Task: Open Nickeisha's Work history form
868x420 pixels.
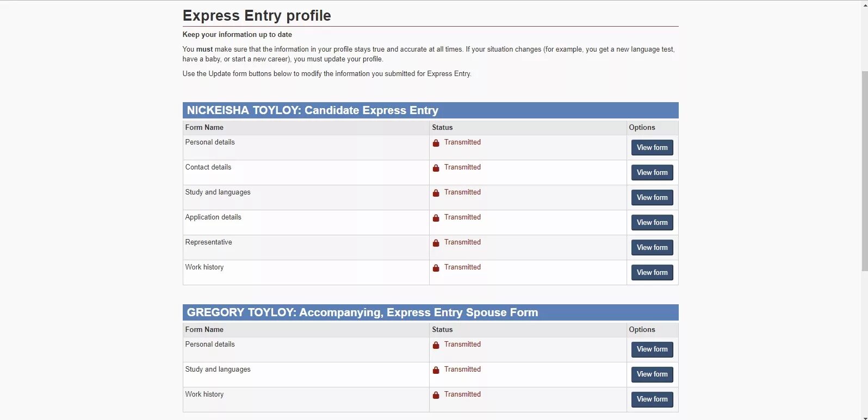Action: pyautogui.click(x=652, y=273)
